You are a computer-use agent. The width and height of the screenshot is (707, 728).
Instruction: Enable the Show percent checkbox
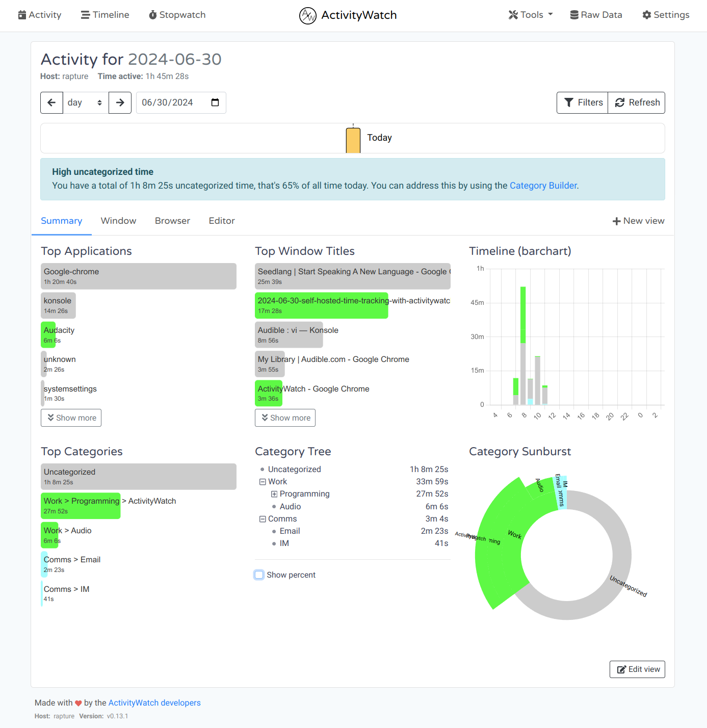[259, 575]
